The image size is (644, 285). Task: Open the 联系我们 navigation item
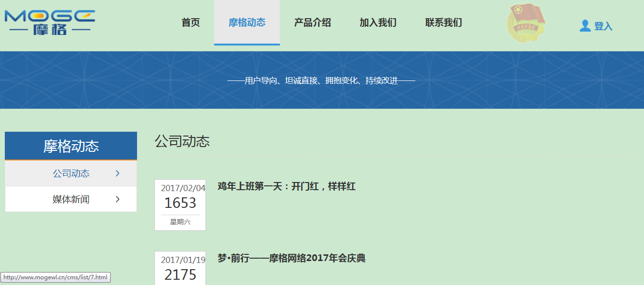pyautogui.click(x=444, y=23)
